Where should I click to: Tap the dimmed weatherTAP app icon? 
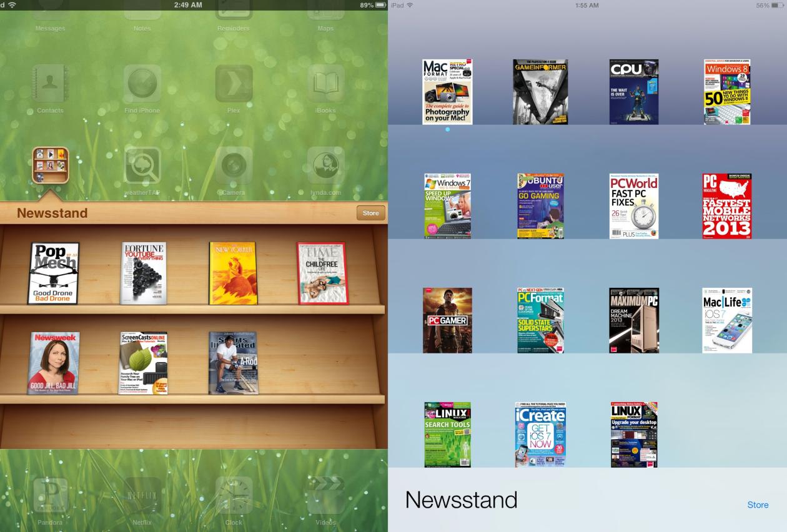click(142, 165)
